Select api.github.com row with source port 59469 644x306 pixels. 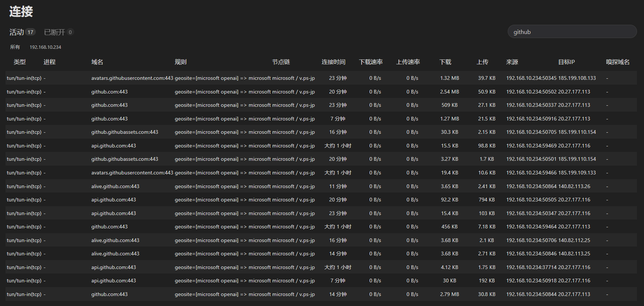click(x=321, y=146)
